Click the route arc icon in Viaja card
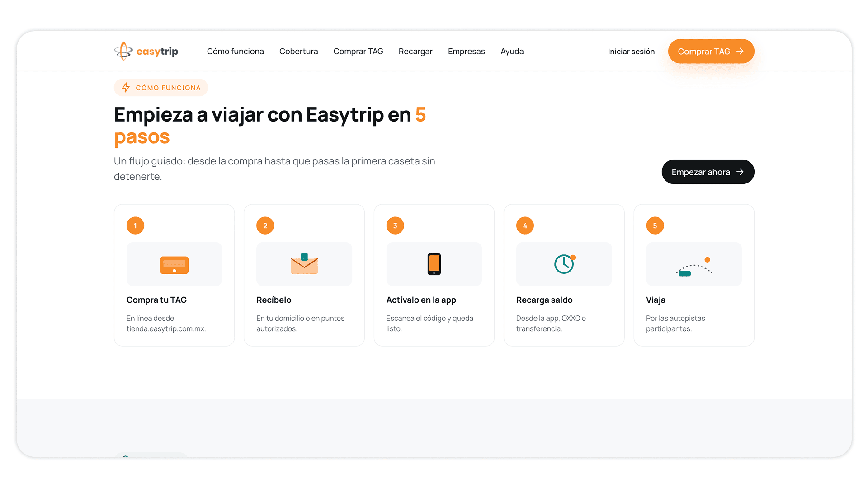Image resolution: width=868 pixels, height=488 pixels. coord(694,267)
